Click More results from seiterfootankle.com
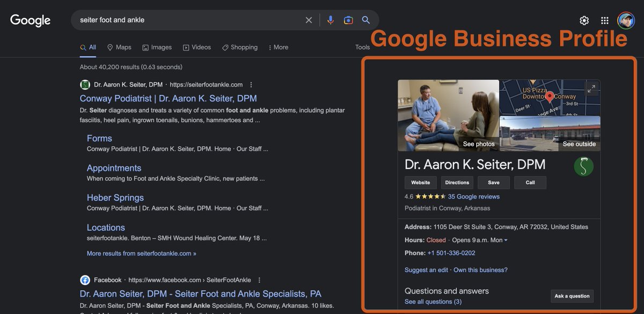The image size is (644, 314). coord(142,253)
